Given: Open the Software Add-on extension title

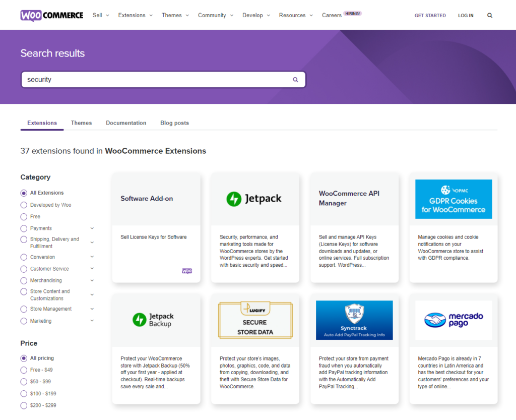Looking at the screenshot, I should pos(147,199).
